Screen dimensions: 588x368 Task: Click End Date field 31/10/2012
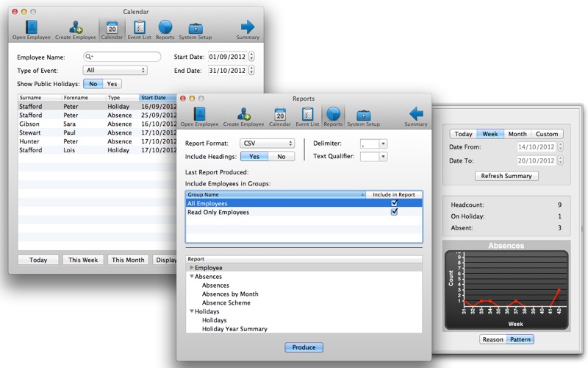(x=227, y=70)
